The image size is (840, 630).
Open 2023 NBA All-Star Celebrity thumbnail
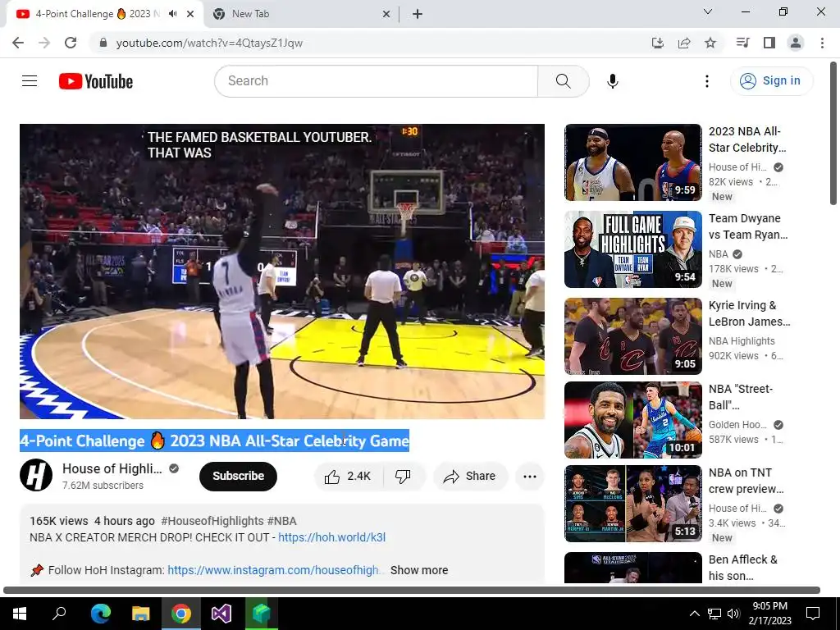(x=632, y=162)
